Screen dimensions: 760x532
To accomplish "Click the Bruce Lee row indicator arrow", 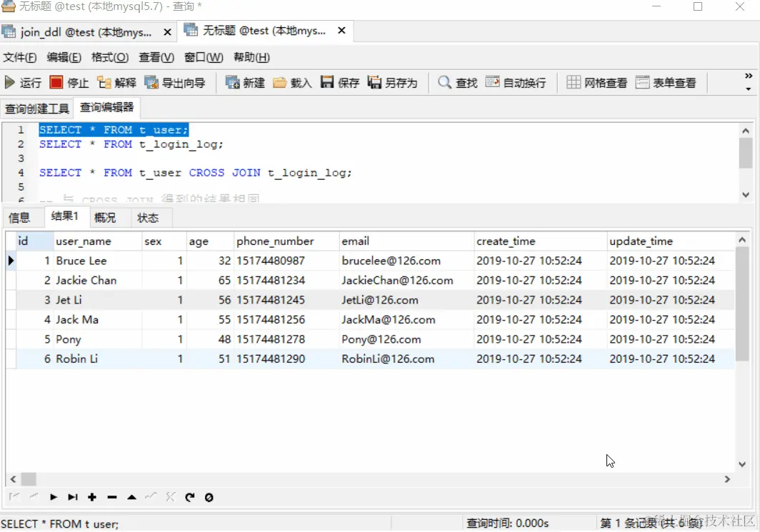I will click(11, 261).
